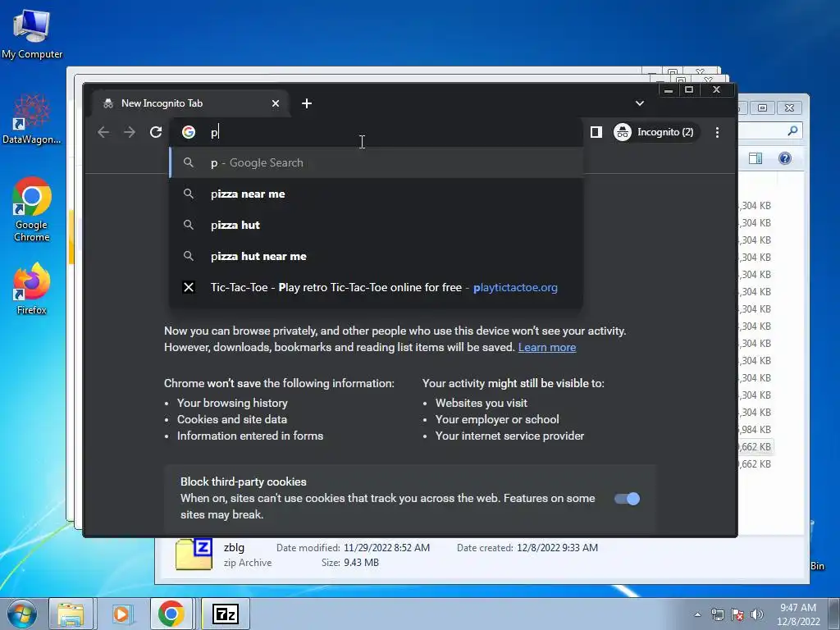The height and width of the screenshot is (630, 840).
Task: Click the taskbar clock showing 9:47 AM
Action: (x=798, y=614)
